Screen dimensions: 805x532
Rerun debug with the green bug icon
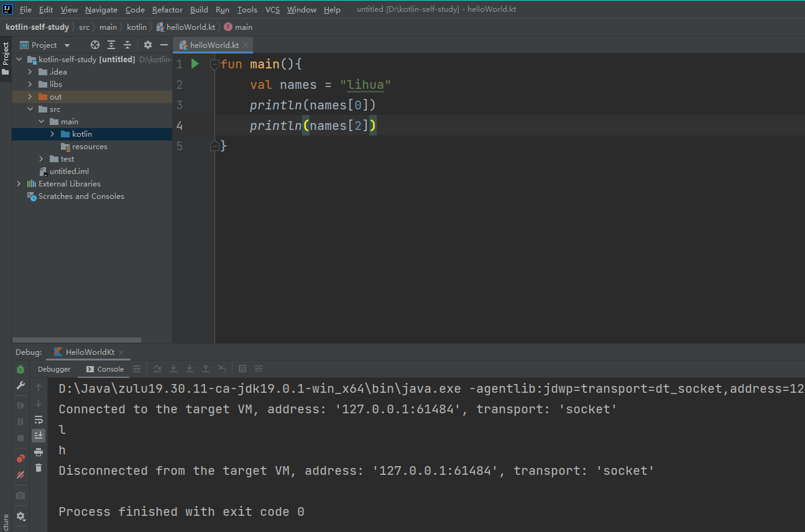21,369
